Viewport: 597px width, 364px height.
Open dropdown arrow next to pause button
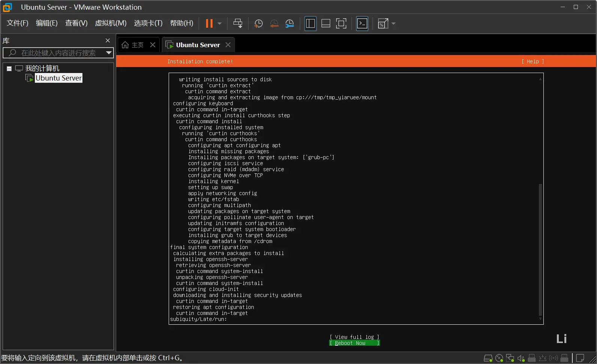[x=220, y=24]
